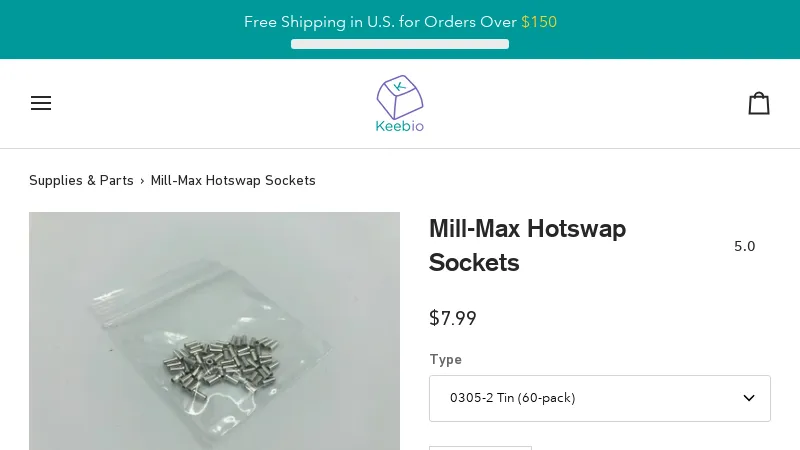
Task: Click the Mill-Max Hotswap Sockets product heading
Action: [528, 245]
